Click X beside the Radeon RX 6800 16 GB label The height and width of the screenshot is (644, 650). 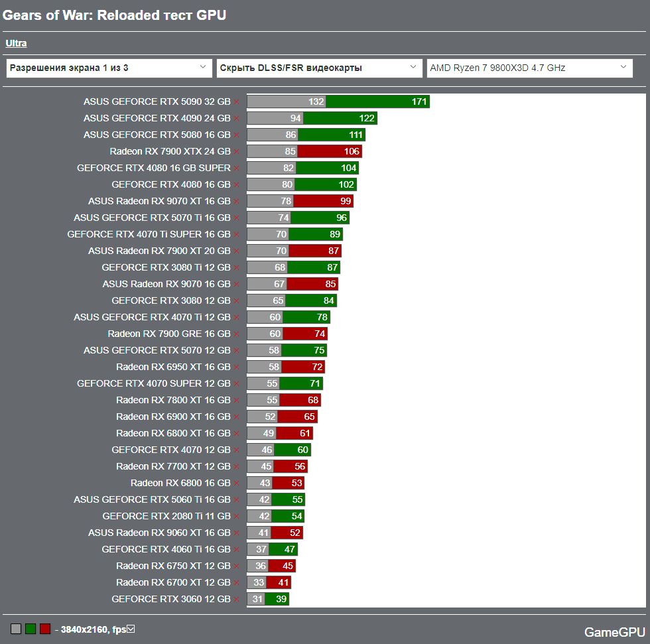[236, 483]
